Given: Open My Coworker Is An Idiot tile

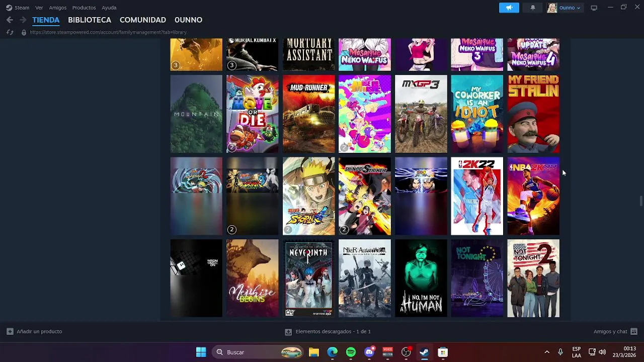Looking at the screenshot, I should coord(477,114).
